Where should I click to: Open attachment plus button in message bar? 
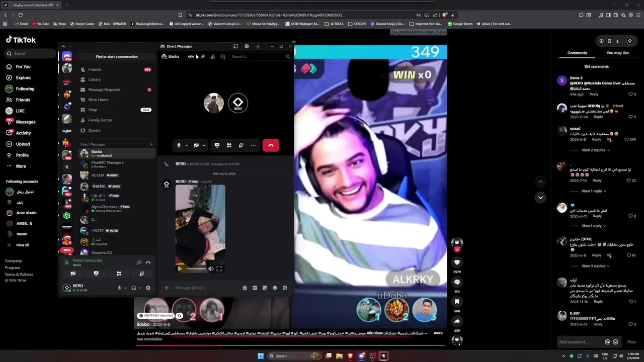[167, 288]
